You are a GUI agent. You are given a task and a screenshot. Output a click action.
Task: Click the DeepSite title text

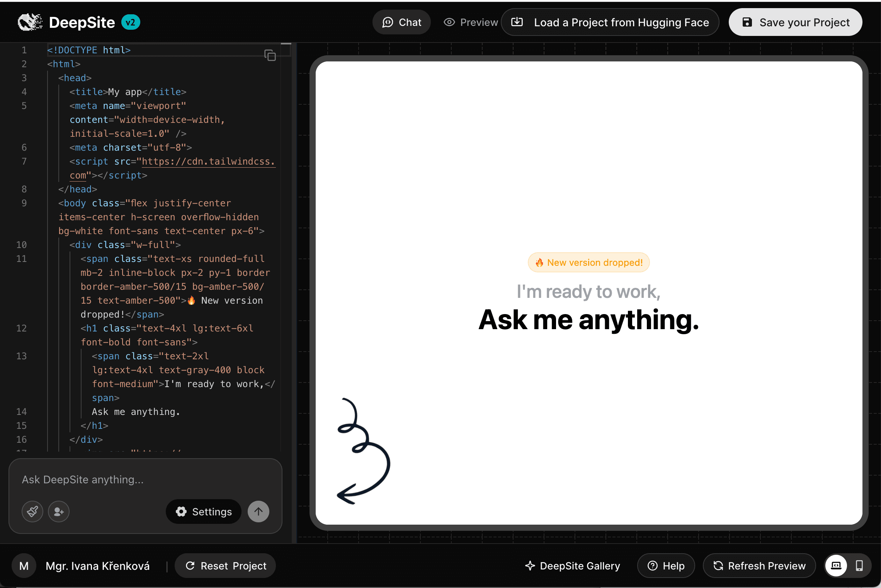click(x=82, y=22)
